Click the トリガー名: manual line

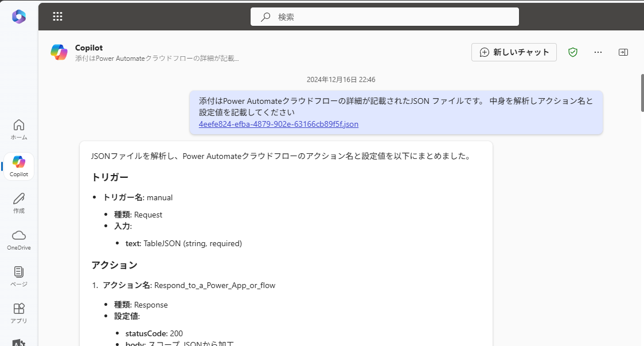click(138, 197)
